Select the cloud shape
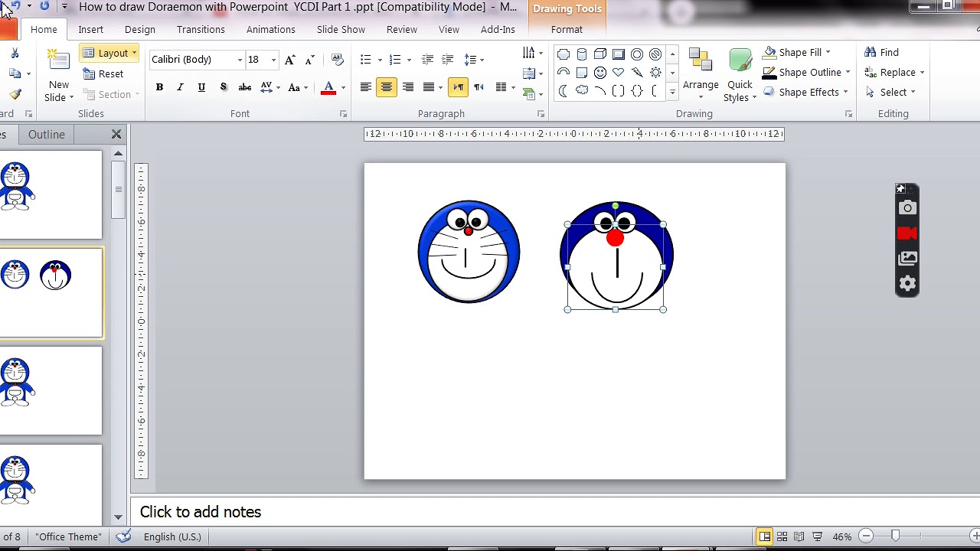 point(582,91)
